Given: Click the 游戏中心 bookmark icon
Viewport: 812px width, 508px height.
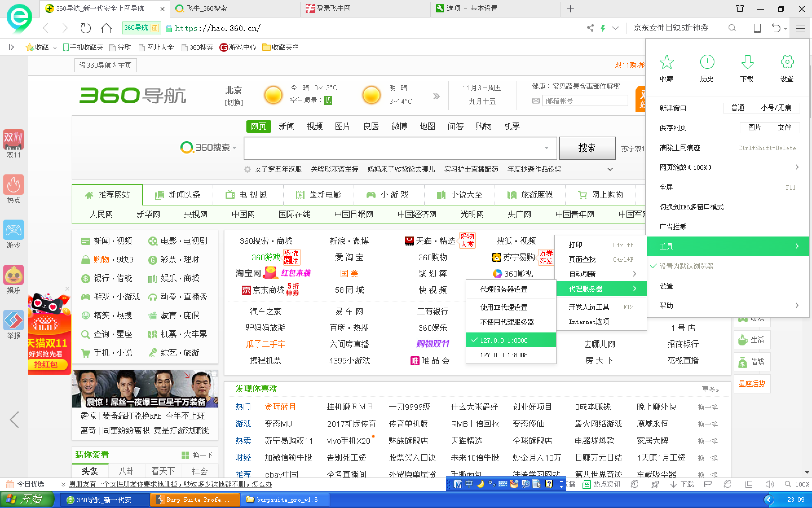Looking at the screenshot, I should [224, 47].
